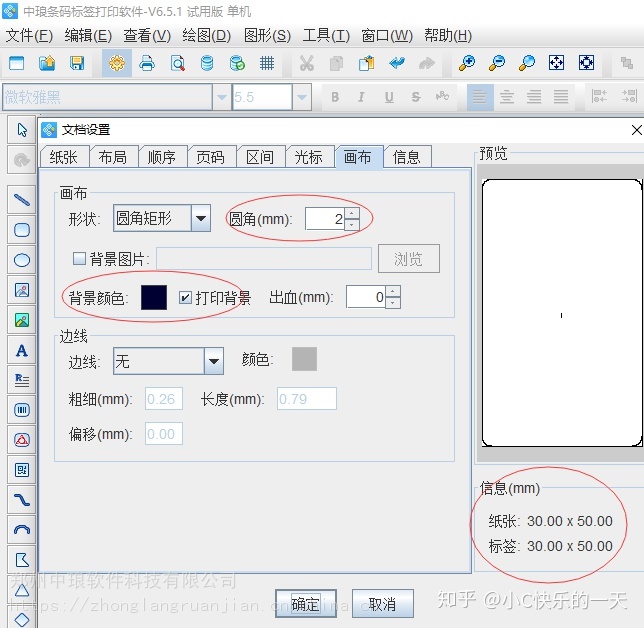Select the Line drawing tool
Image resolution: width=644 pixels, height=628 pixels.
click(x=22, y=200)
